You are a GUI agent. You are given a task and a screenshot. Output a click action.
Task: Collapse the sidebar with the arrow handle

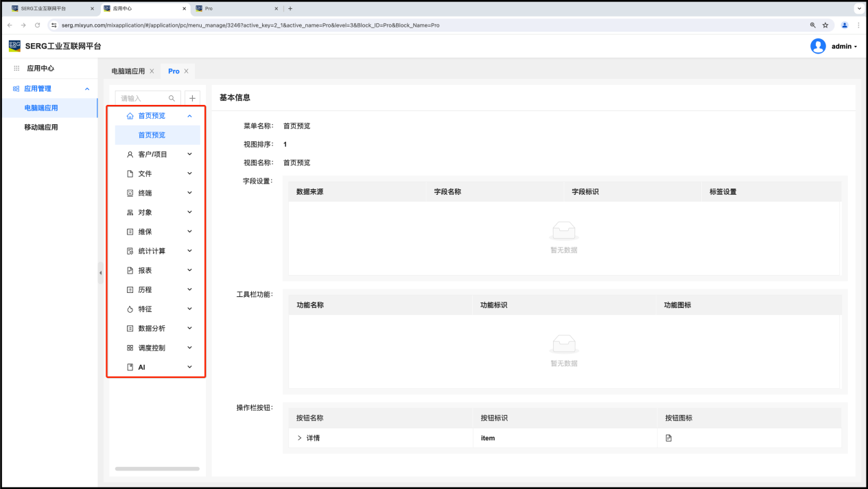(x=100, y=273)
